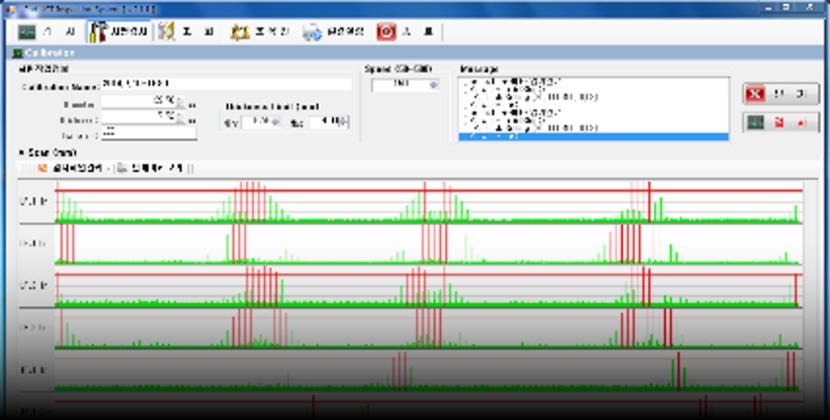The image size is (830, 420).
Task: Click the Thickness spinner arrows
Action: coord(181,118)
